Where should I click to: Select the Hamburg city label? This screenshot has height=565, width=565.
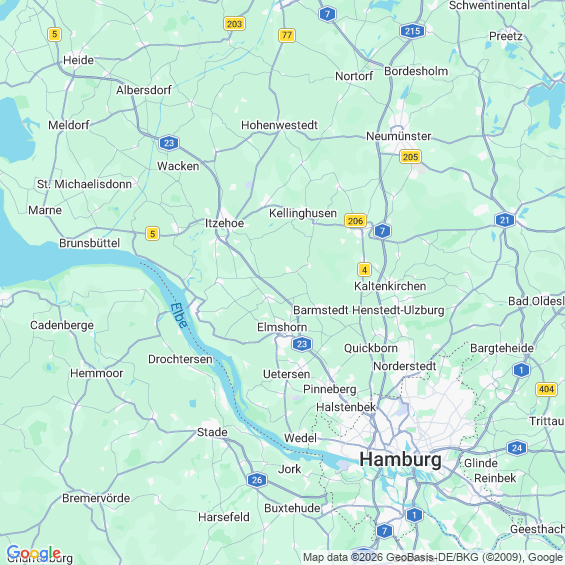coord(400,460)
